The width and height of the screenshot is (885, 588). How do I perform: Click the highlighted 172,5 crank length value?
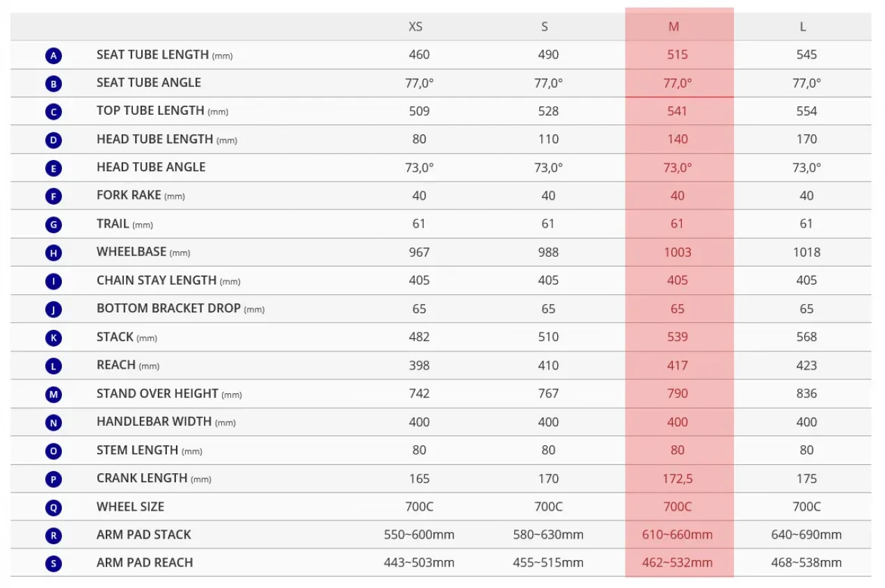coord(678,479)
